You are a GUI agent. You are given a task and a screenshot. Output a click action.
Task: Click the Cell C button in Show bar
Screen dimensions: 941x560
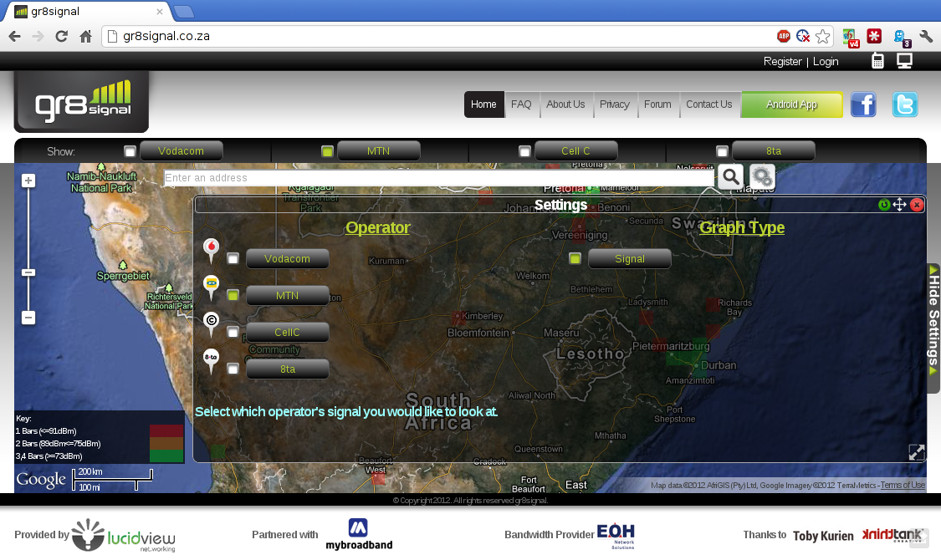point(576,151)
